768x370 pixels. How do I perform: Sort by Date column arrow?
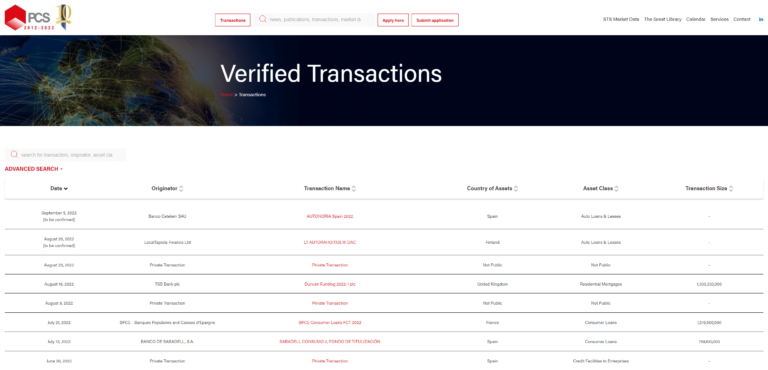tap(66, 189)
